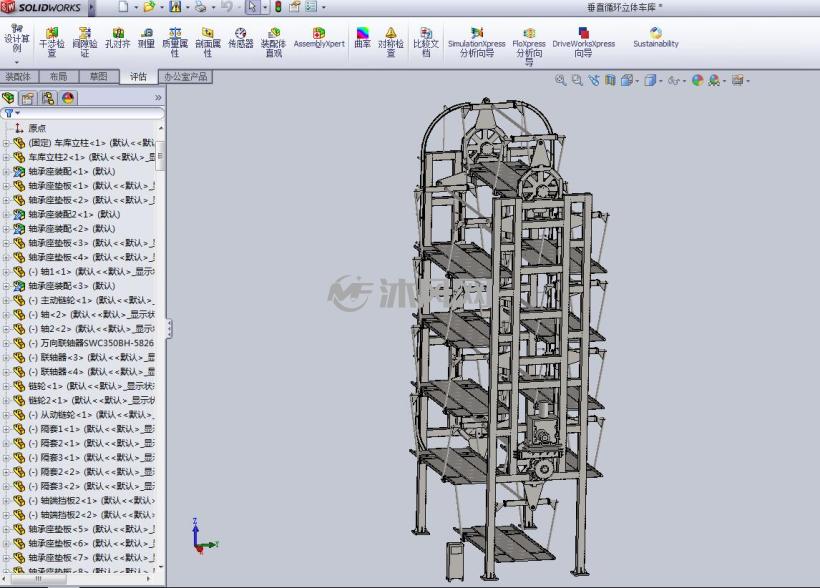
Task: Switch to the 布局 layout tab
Action: pos(58,77)
